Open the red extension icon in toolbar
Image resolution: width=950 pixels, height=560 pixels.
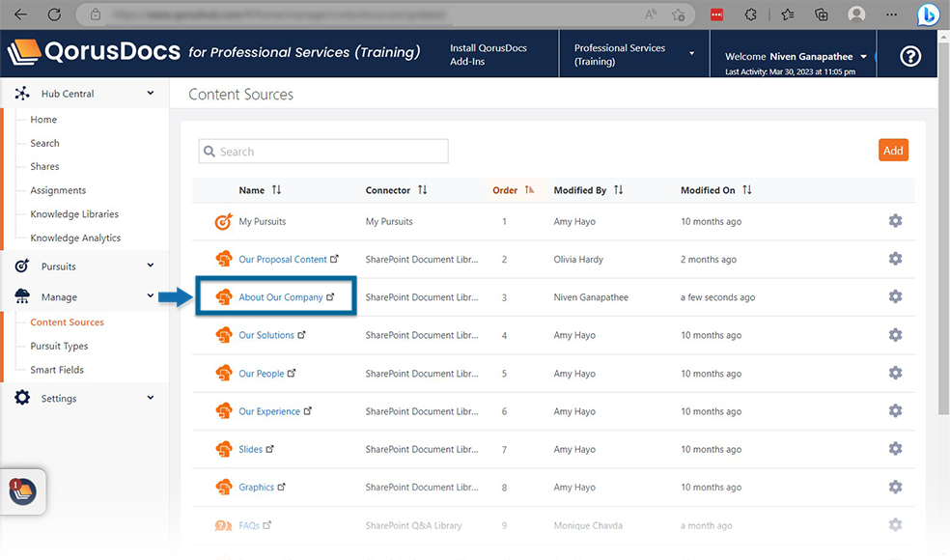pos(716,14)
